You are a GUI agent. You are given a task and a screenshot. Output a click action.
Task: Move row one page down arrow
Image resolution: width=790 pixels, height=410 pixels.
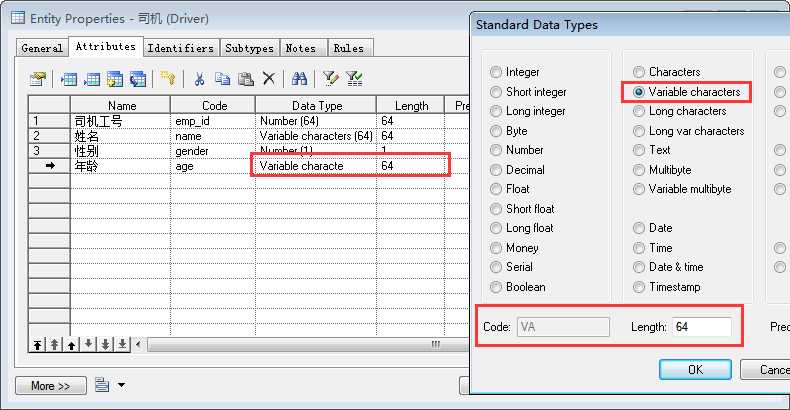[x=105, y=345]
